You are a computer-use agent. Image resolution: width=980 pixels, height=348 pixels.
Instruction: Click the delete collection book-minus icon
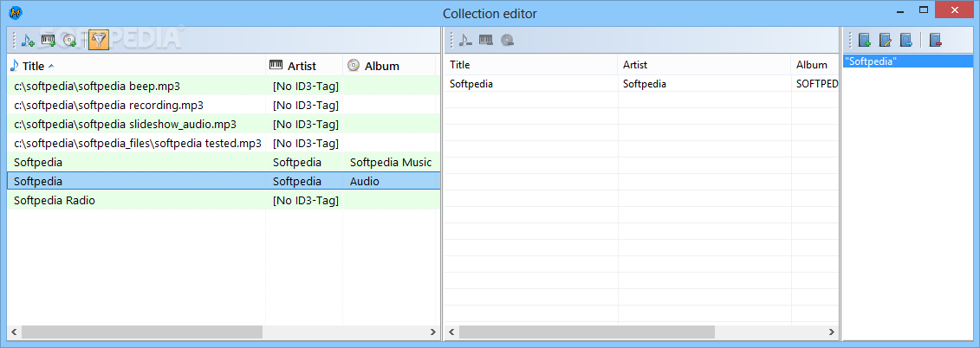[936, 41]
